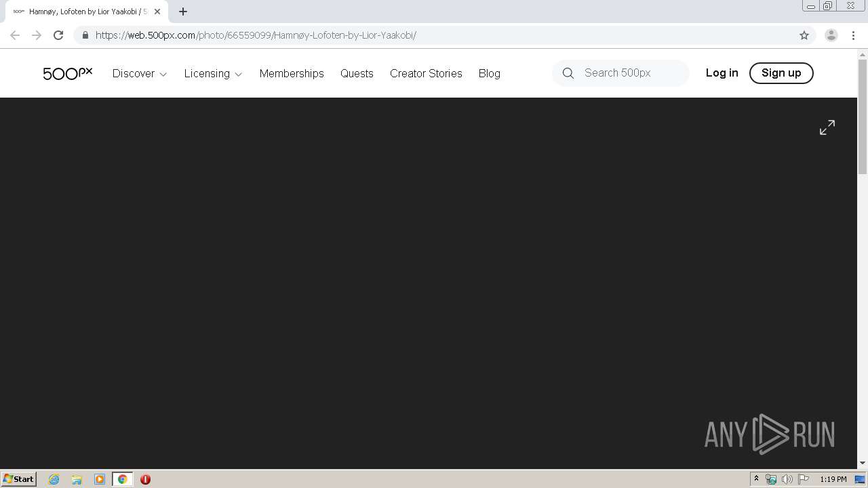Visit the Blog link
868x488 pixels.
(x=489, y=73)
